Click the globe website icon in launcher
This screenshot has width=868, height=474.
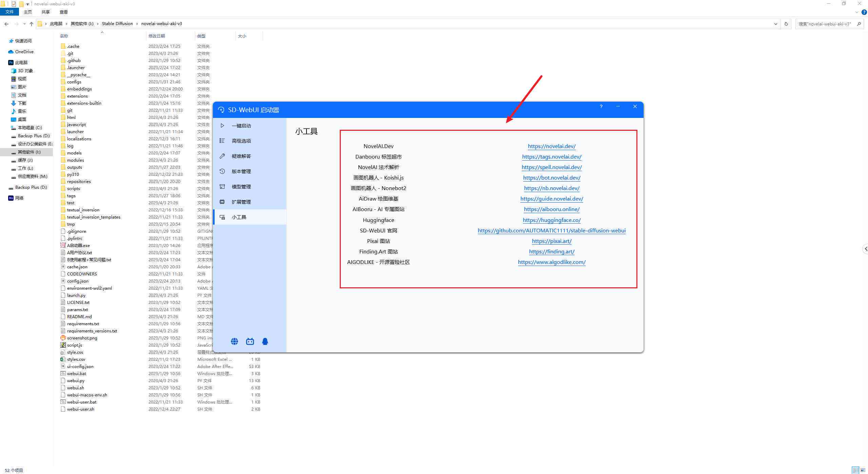(x=234, y=342)
